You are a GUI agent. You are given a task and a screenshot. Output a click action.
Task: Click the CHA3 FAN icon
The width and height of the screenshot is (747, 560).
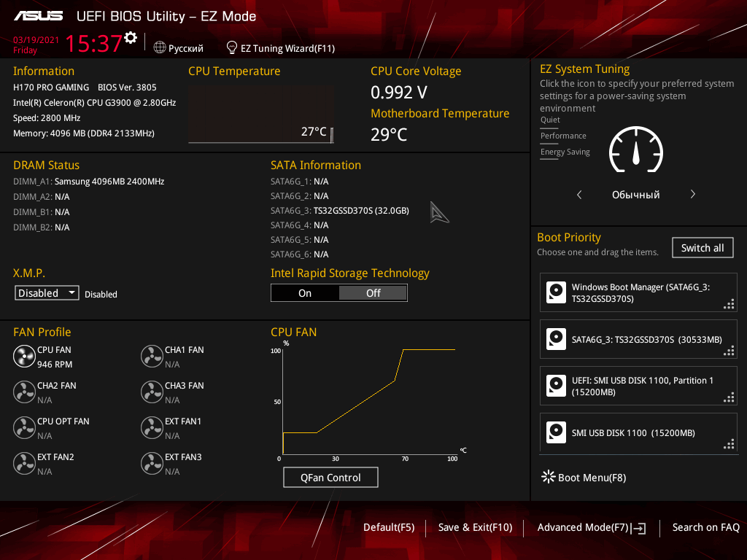(152, 392)
